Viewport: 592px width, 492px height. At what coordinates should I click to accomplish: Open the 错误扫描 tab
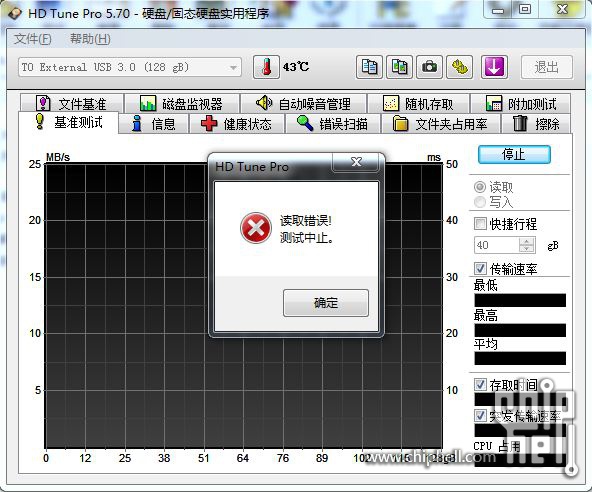332,123
